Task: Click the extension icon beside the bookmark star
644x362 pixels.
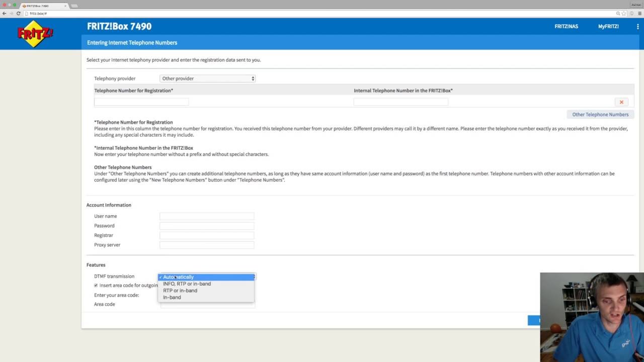Action: pos(631,13)
